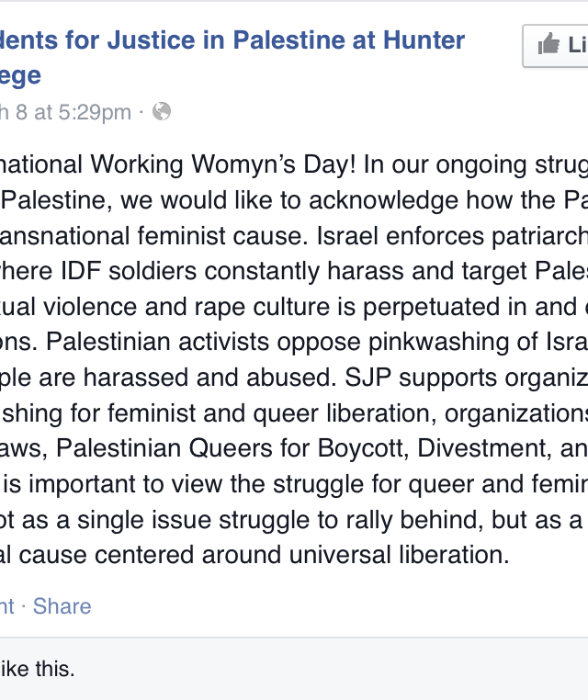Click the thumbs-up icon on Like button
Screen dimensions: 588x700
pos(548,44)
